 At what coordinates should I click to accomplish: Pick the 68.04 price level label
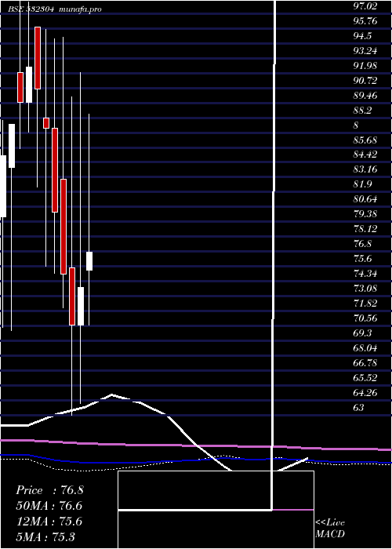click(365, 348)
